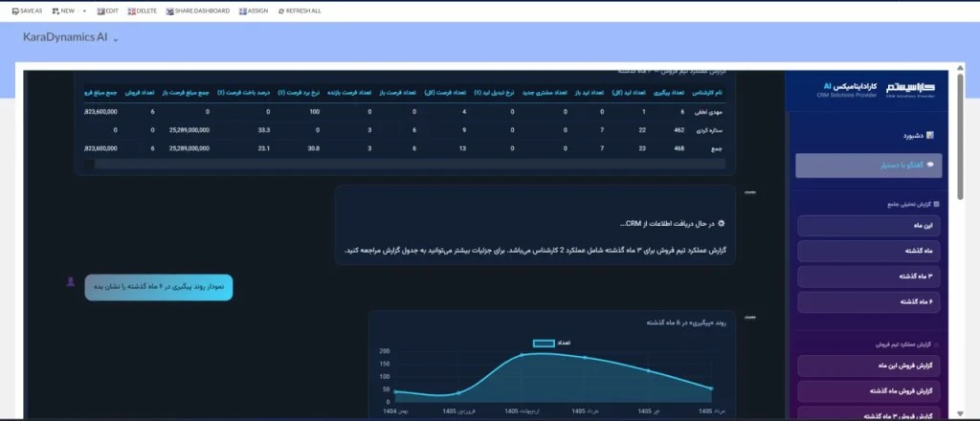Click the SAVE AS toolbar icon
Viewport: 980px width, 421px height.
(15, 11)
